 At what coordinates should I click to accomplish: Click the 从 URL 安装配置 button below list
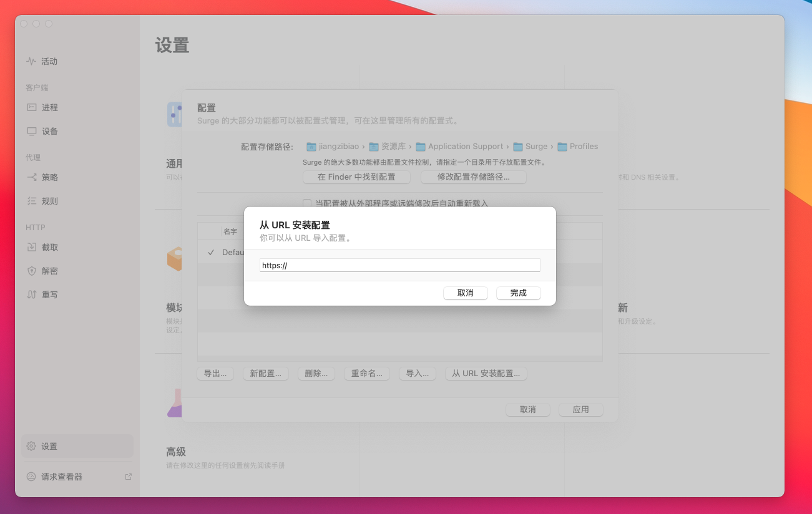486,374
